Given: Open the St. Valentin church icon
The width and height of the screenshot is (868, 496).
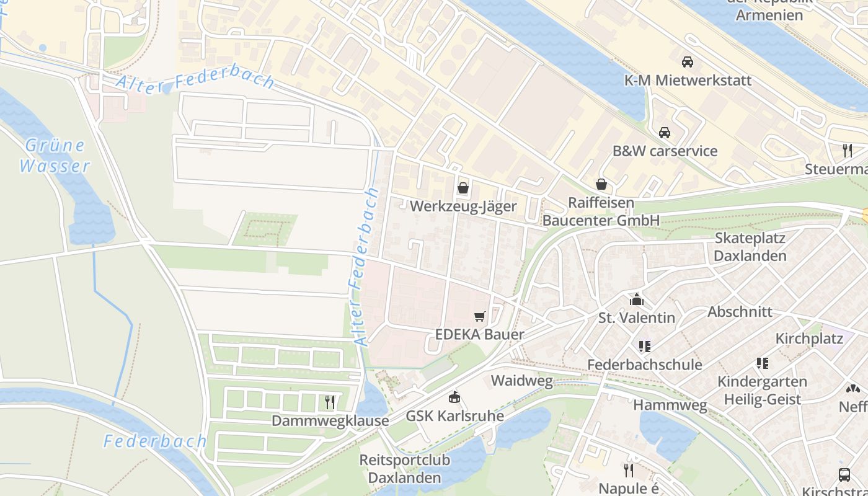Looking at the screenshot, I should 636,300.
